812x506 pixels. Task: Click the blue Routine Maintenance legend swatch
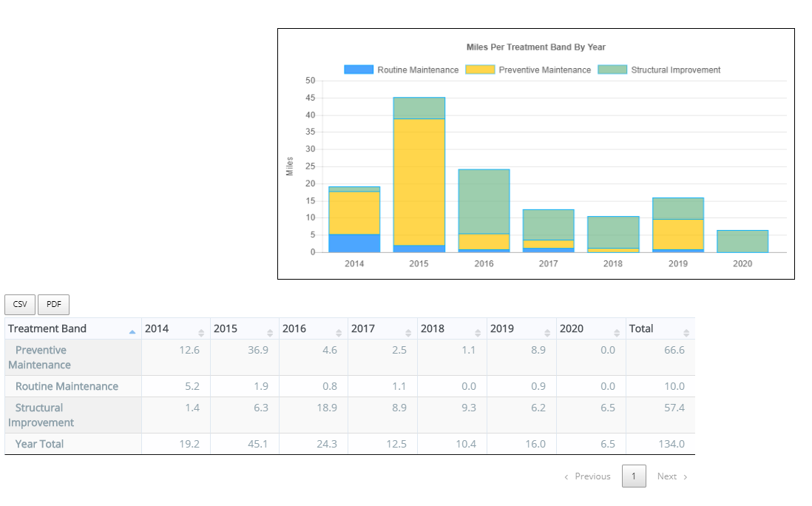point(359,70)
